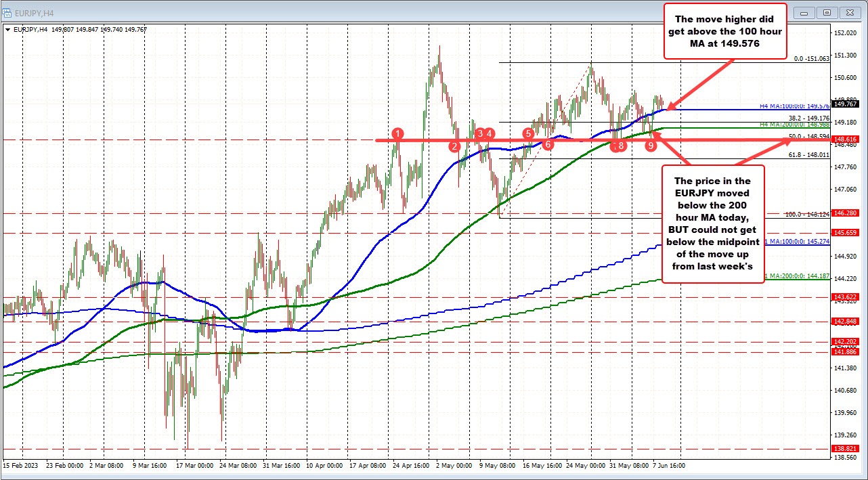Click the red circle marker numbered 5
Viewport: 868px width, 480px height.
click(528, 133)
